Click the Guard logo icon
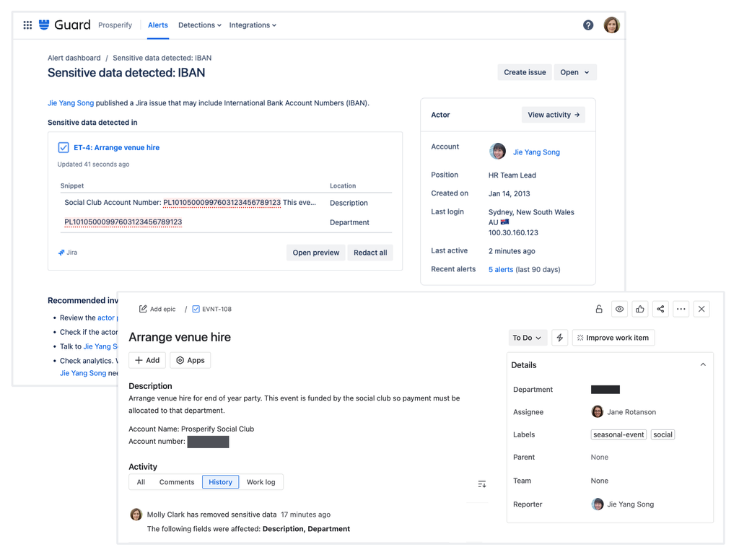 click(44, 25)
